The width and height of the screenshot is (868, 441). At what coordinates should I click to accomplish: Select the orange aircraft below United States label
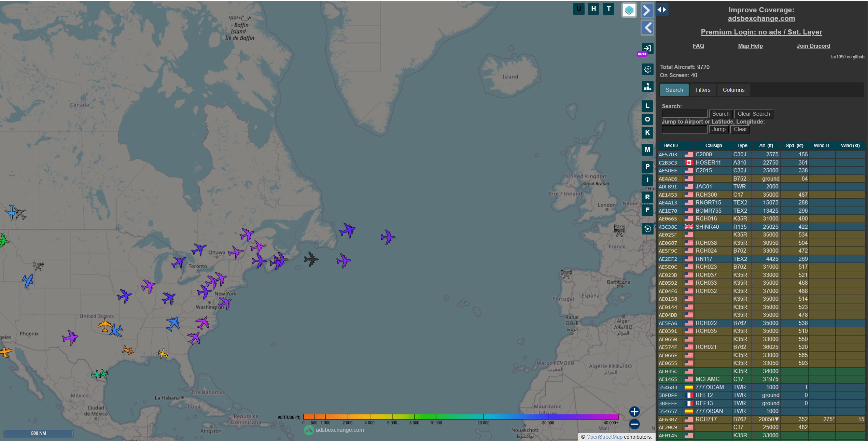click(105, 325)
